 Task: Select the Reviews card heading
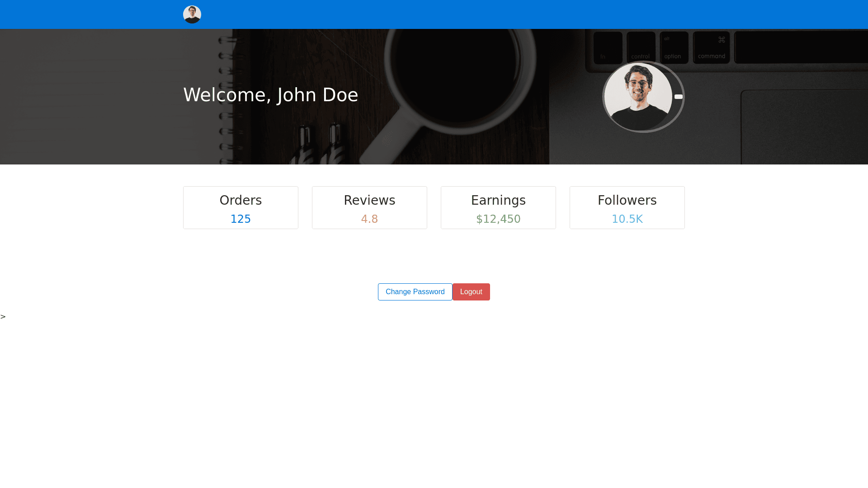369,200
